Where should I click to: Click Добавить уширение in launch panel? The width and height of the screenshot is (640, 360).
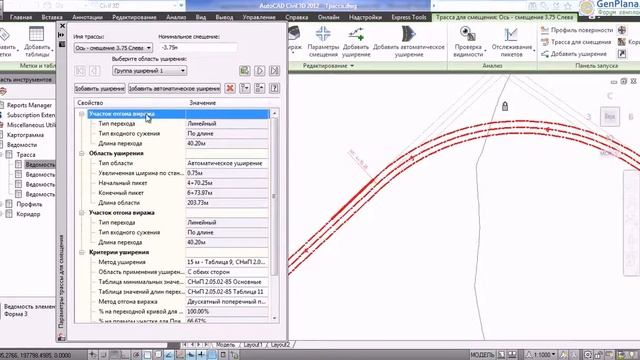click(574, 54)
